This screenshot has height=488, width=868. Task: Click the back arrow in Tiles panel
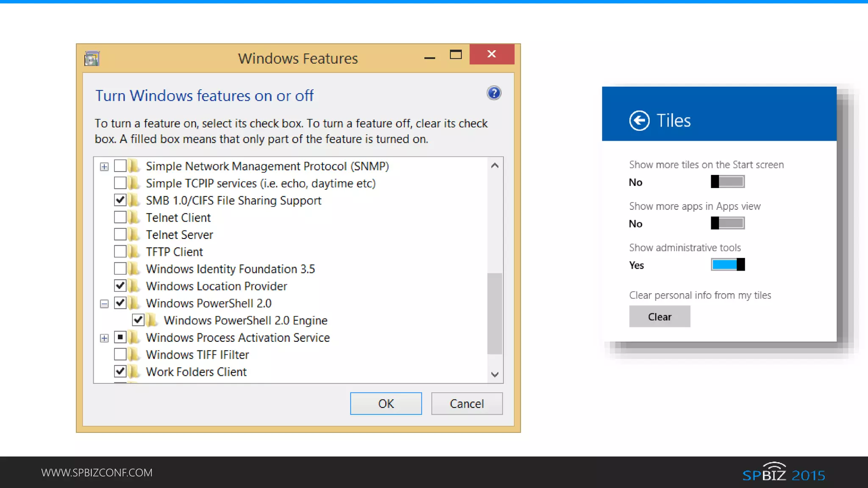tap(639, 121)
